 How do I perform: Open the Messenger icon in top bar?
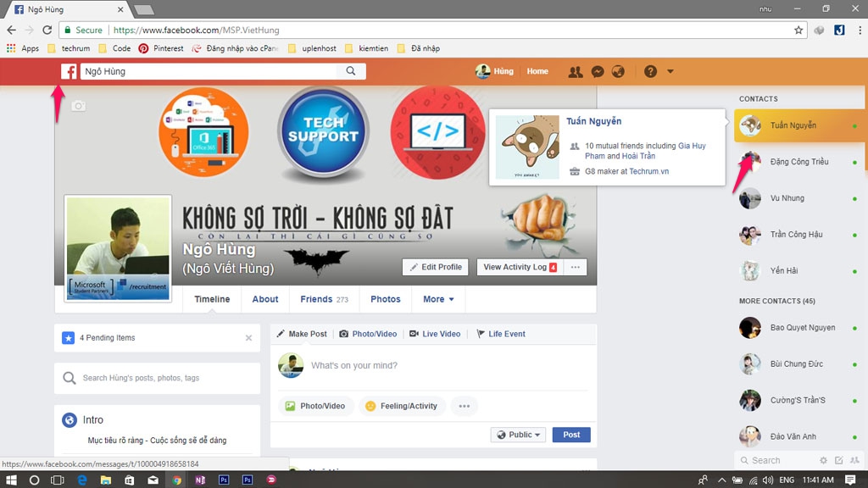[x=598, y=72]
